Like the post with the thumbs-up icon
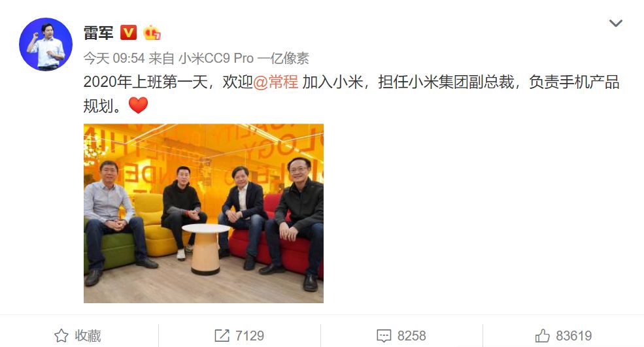 (x=542, y=335)
